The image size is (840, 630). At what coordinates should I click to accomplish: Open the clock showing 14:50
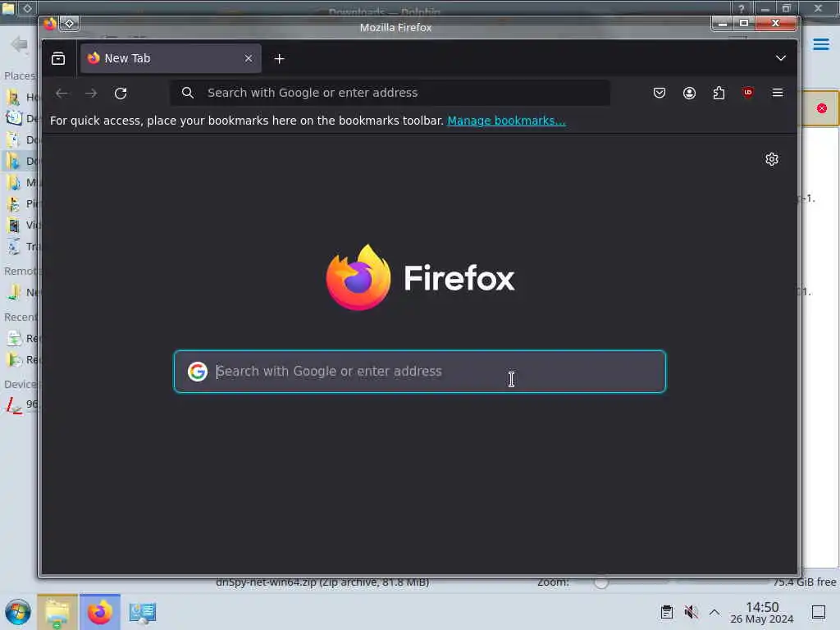point(762,613)
